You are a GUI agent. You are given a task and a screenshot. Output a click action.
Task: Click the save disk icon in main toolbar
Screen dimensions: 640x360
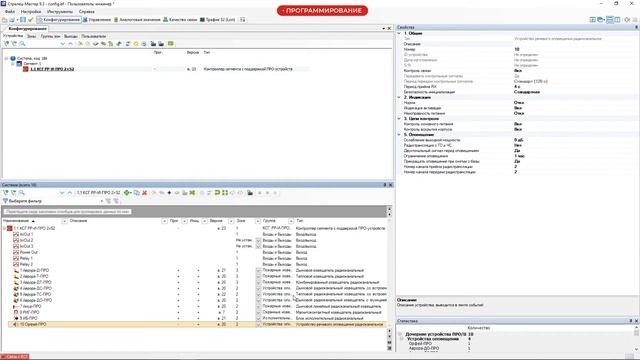[x=23, y=20]
